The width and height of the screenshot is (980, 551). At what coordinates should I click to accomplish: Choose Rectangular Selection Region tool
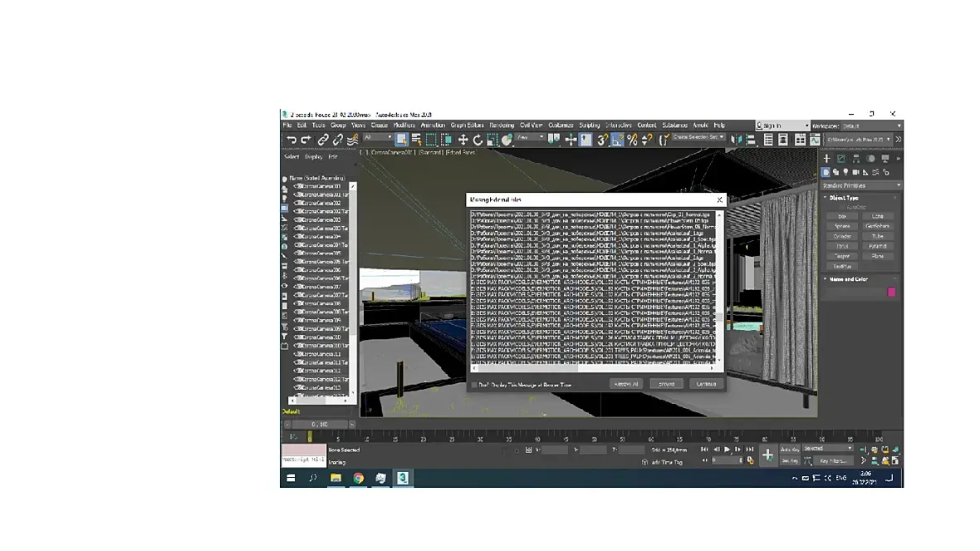tap(431, 140)
